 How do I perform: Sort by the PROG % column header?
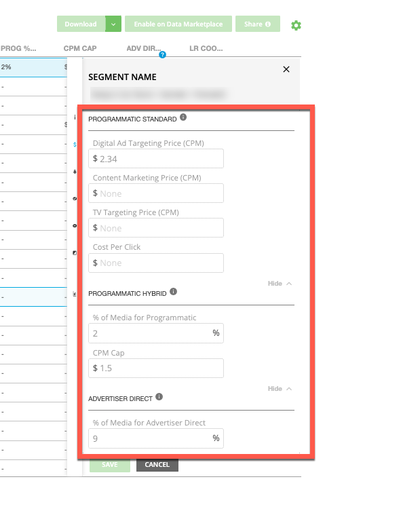click(x=18, y=48)
